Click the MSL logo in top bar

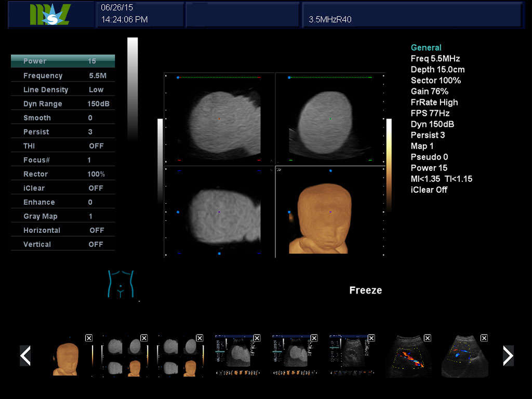pos(50,15)
